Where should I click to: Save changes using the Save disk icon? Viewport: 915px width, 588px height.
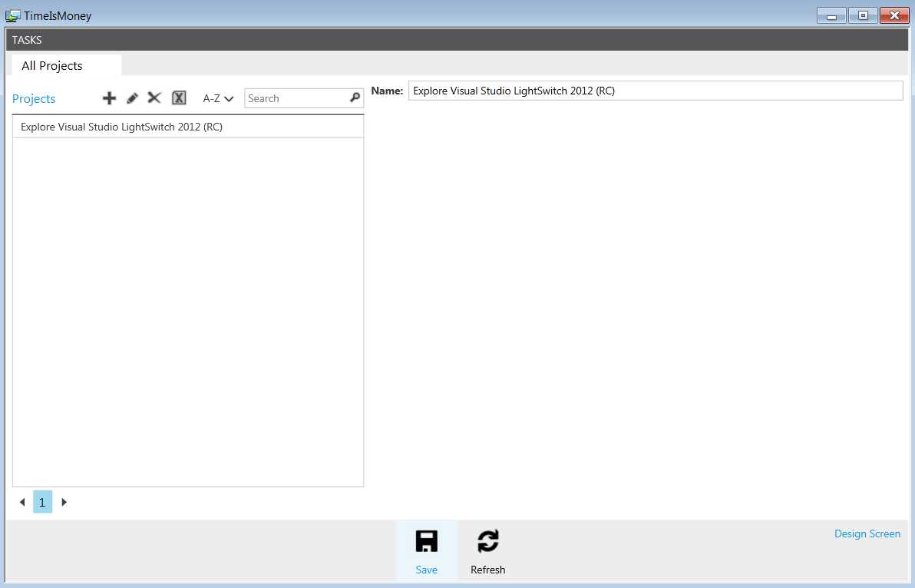pos(426,540)
